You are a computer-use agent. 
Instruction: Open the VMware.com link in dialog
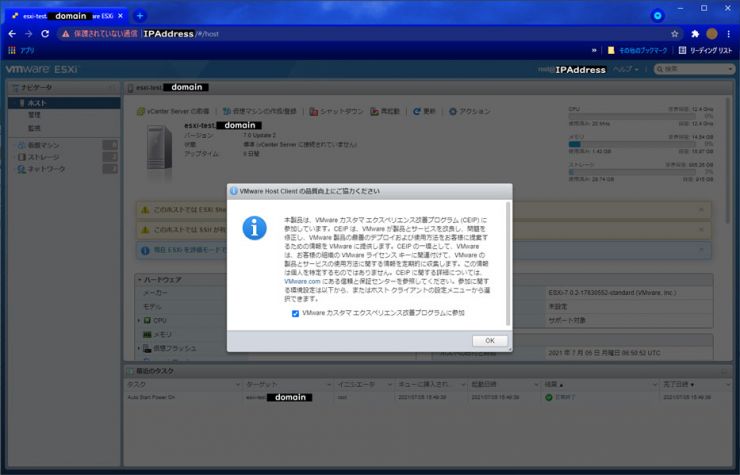point(302,281)
